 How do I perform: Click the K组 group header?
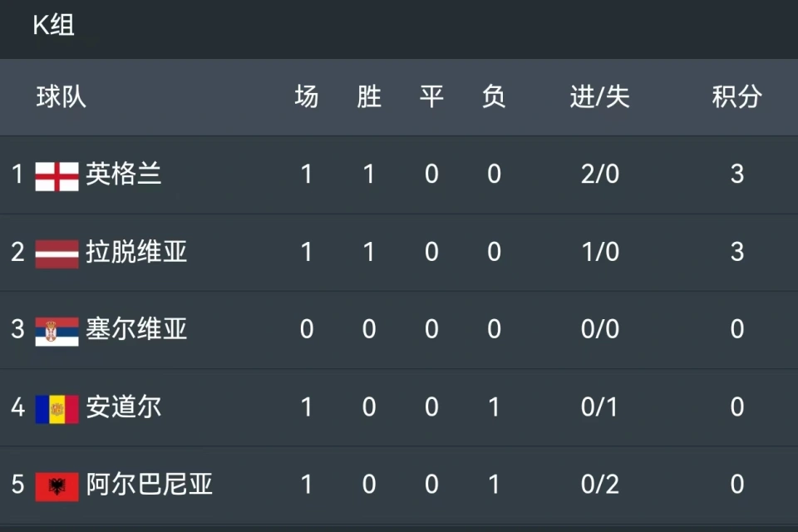(x=53, y=25)
